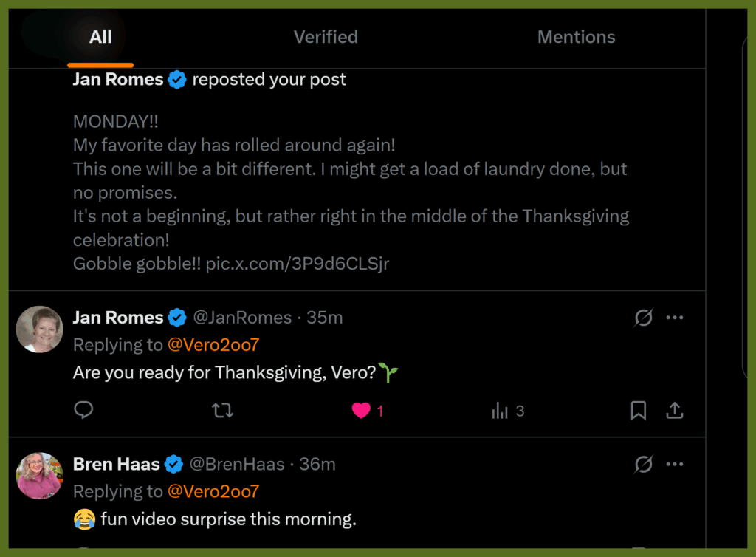Open Bren Haas' profile picture

coord(40,476)
